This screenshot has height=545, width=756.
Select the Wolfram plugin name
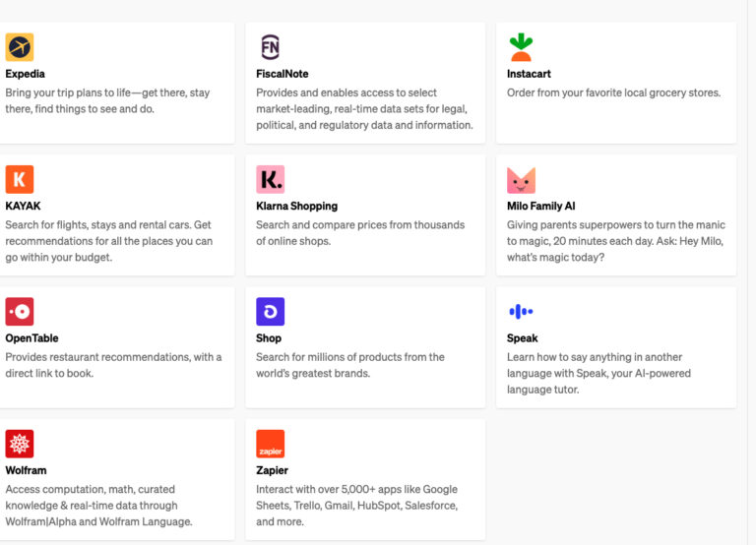(26, 470)
